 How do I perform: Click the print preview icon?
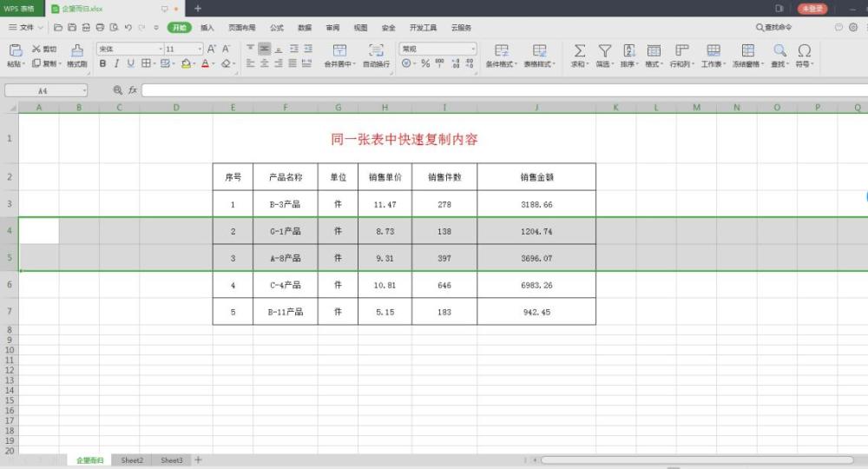(114, 27)
